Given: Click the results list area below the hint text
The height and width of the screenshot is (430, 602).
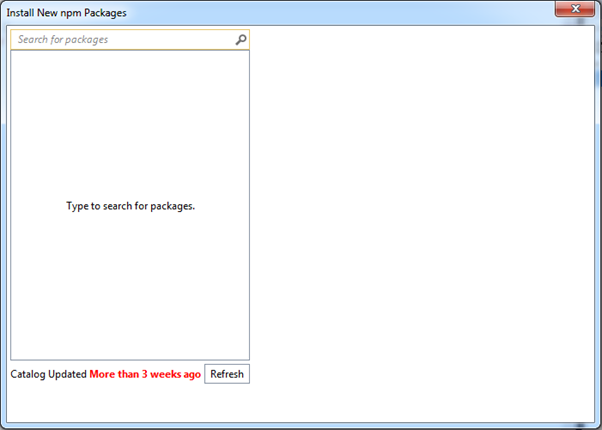Looking at the screenshot, I should pos(130,290).
